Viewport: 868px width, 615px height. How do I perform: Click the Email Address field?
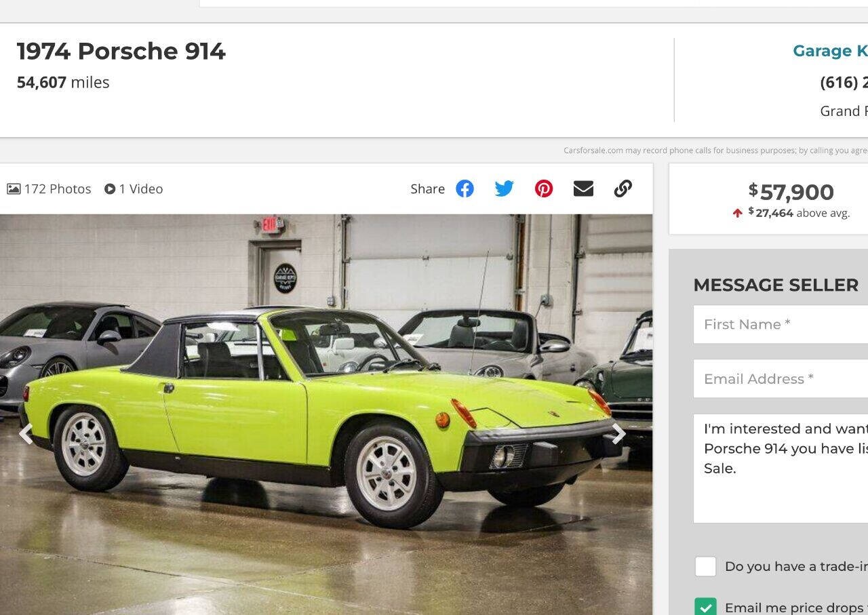781,378
